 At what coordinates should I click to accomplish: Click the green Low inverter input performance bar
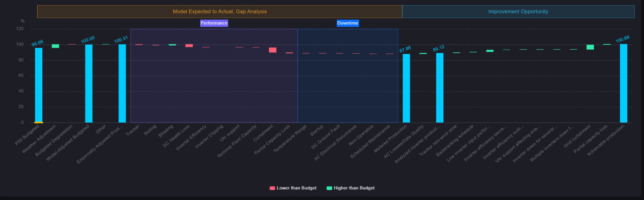point(490,51)
